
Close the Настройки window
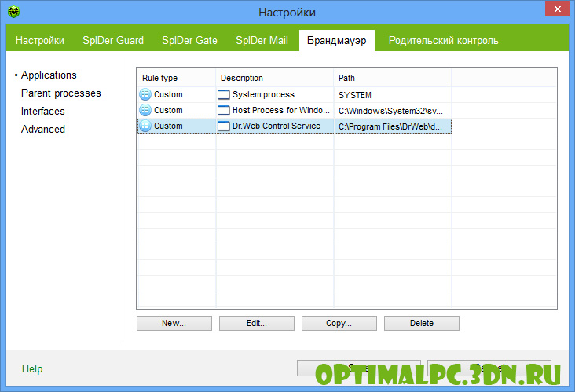pos(557,9)
